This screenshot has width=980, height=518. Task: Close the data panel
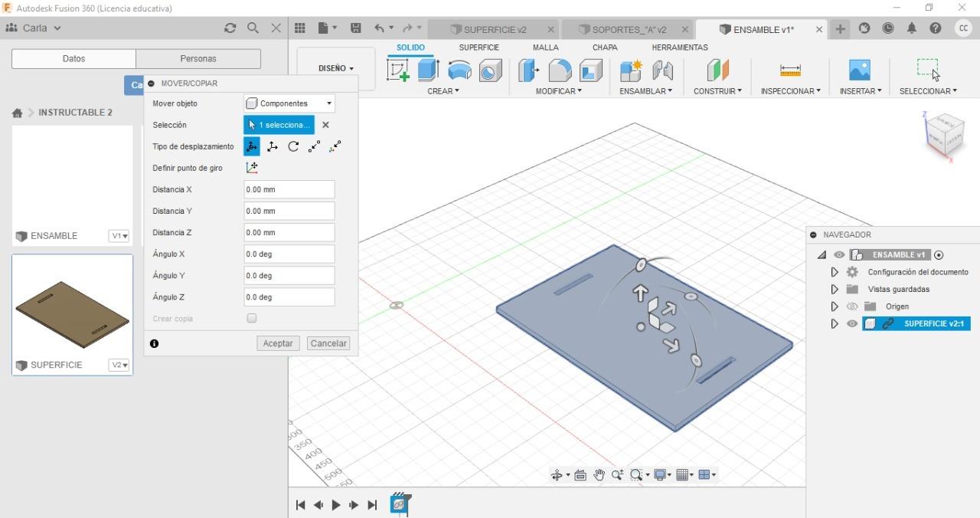point(276,28)
